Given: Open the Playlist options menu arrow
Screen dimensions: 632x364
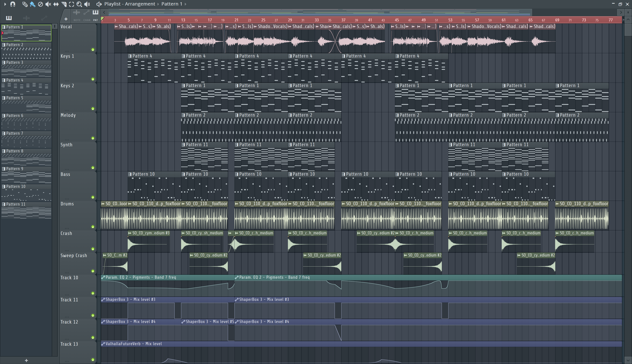Looking at the screenshot, I should tap(5, 4).
